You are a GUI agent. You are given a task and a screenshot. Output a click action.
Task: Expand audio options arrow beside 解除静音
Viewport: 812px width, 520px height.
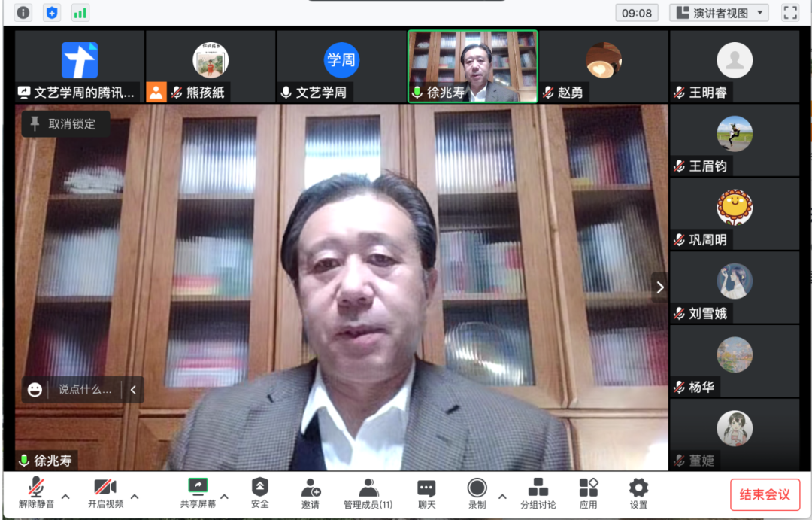coord(65,497)
